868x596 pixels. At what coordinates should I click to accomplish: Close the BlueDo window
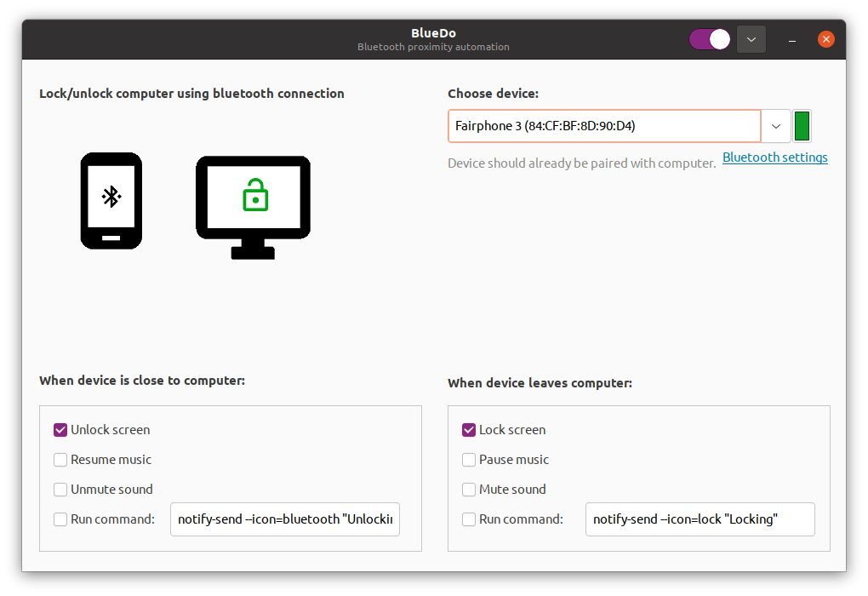(825, 39)
